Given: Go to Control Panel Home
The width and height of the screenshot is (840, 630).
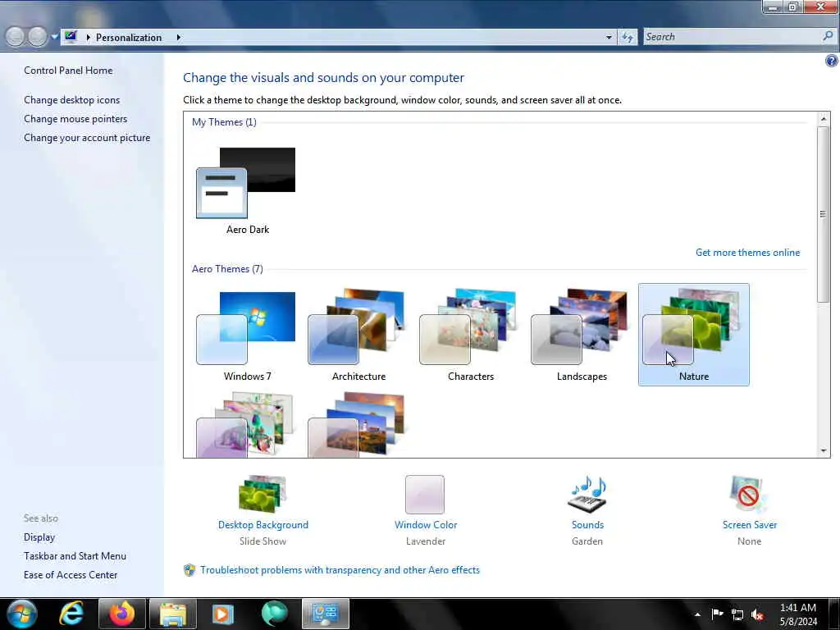Looking at the screenshot, I should click(68, 71).
